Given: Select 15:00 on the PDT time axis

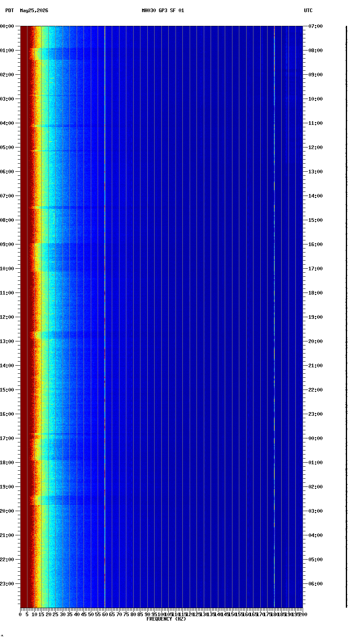Looking at the screenshot, I should 7,390.
